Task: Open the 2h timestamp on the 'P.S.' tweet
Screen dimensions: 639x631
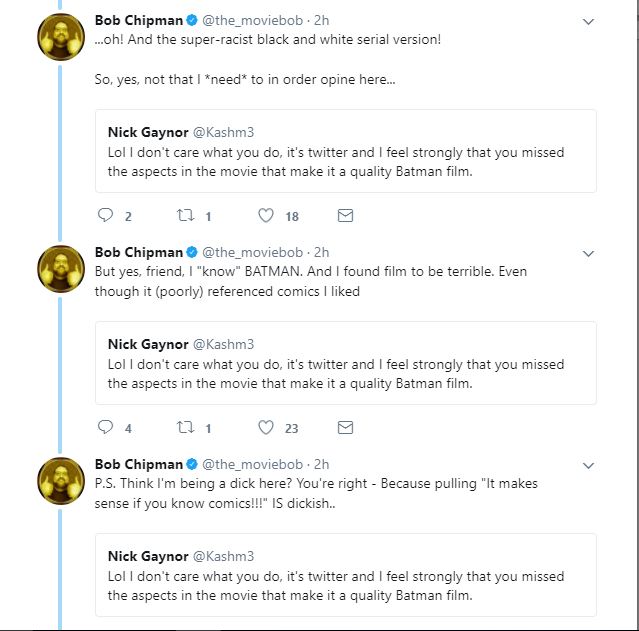Action: coord(321,464)
